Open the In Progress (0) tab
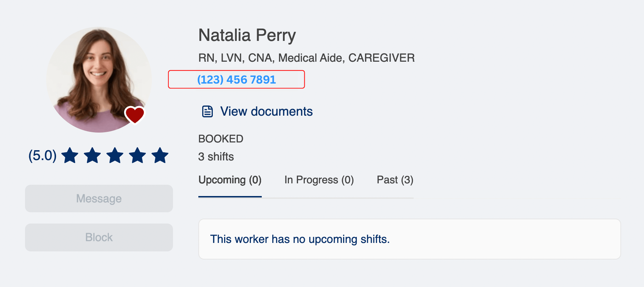The image size is (644, 287). 318,180
